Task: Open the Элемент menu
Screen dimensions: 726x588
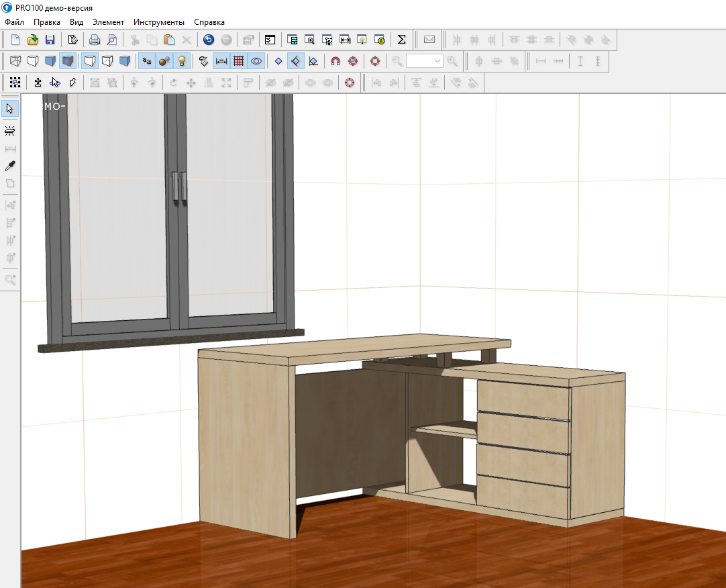Action: pos(108,21)
